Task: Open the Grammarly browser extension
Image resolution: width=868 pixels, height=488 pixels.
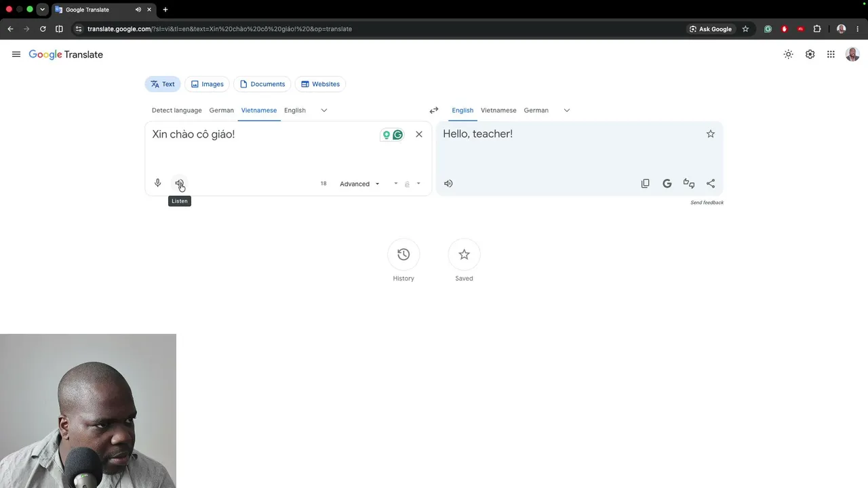Action: tap(768, 29)
